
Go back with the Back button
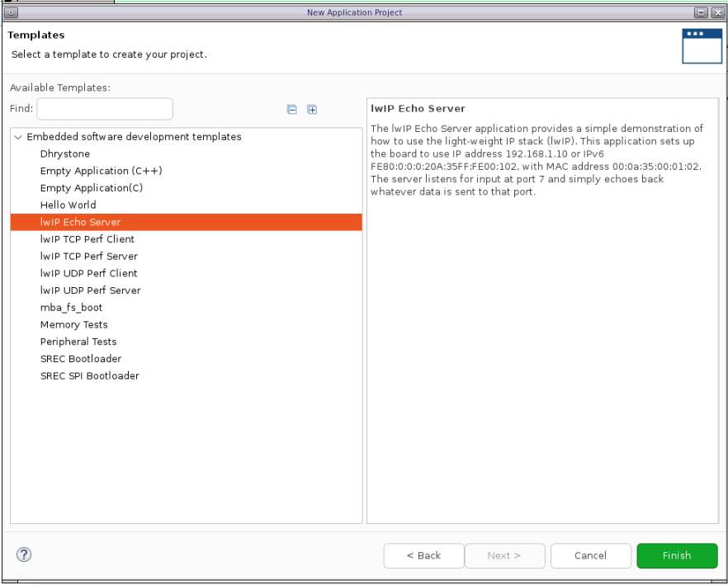coord(423,555)
